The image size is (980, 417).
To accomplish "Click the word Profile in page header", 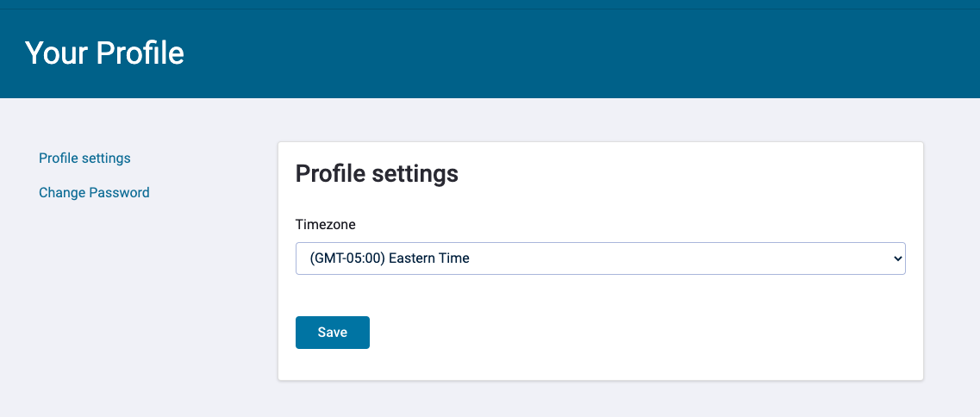I will pyautogui.click(x=140, y=53).
